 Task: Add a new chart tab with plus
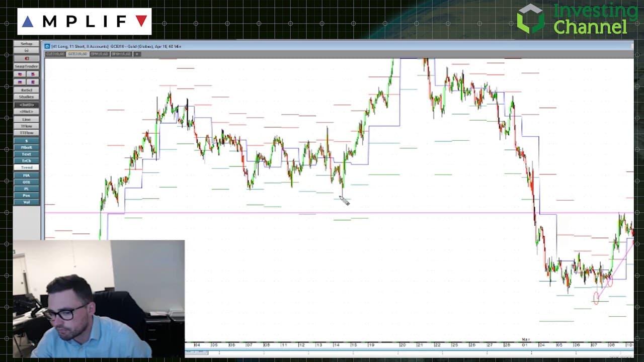[x=137, y=54]
